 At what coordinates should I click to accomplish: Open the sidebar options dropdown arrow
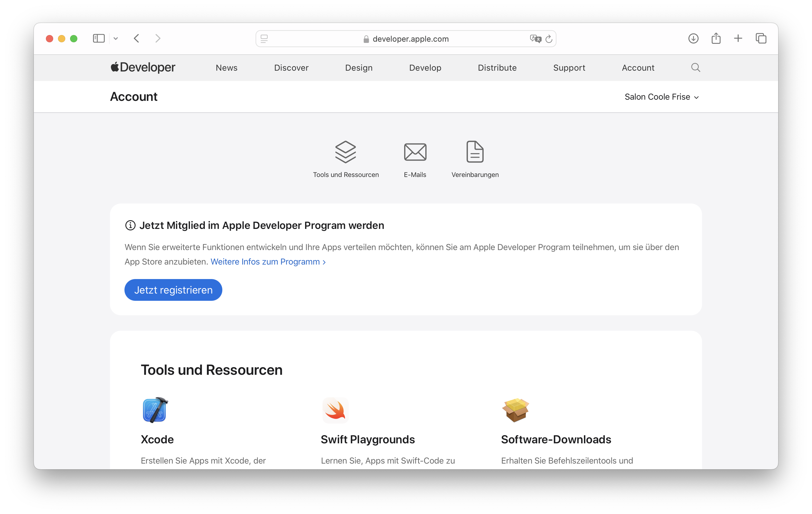[116, 39]
